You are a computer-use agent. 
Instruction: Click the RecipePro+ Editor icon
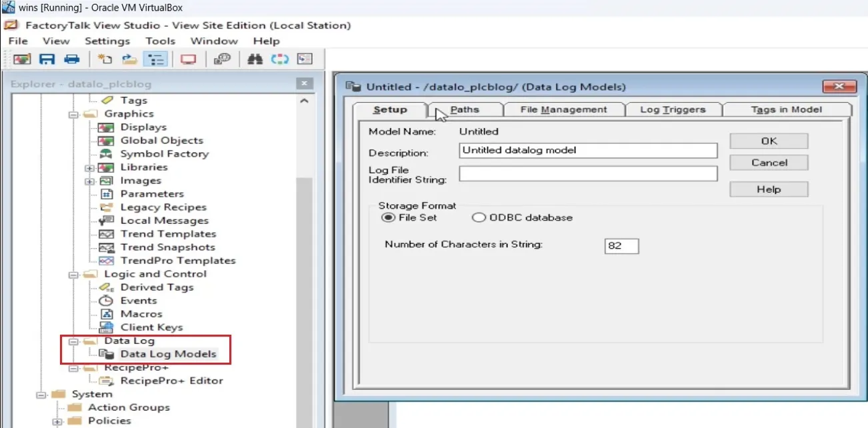point(106,381)
